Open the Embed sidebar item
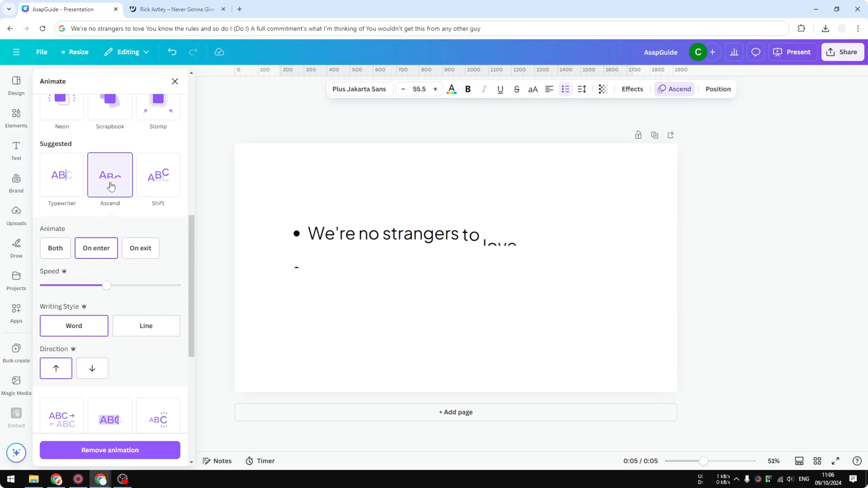The height and width of the screenshot is (488, 868). point(16,418)
